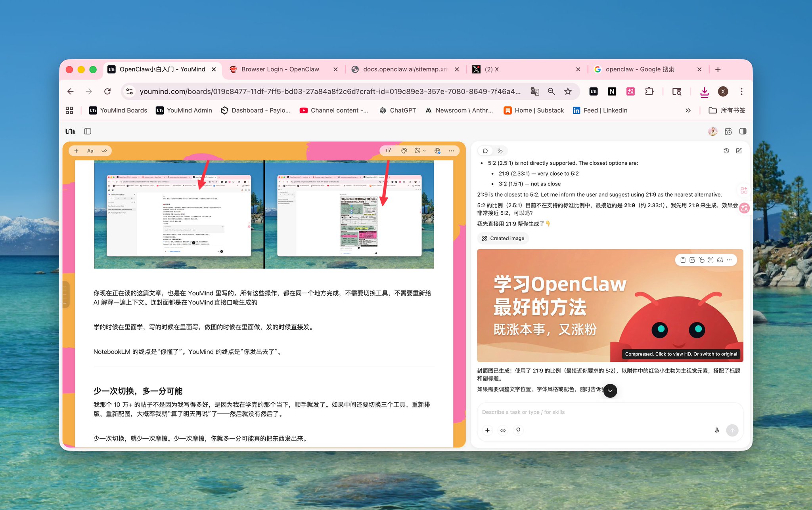Open the generated OpenClaw cover image

click(610, 305)
